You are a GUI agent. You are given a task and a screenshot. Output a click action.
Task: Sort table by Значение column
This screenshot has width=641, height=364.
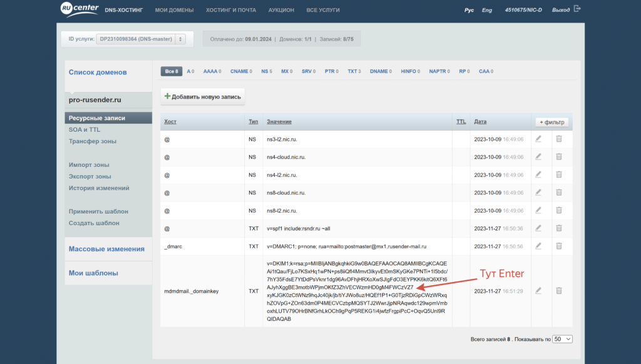pos(279,122)
